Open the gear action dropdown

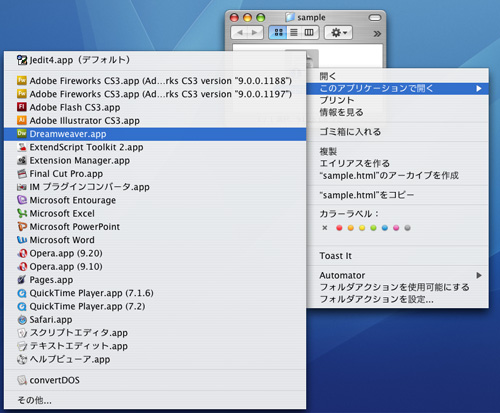point(338,32)
